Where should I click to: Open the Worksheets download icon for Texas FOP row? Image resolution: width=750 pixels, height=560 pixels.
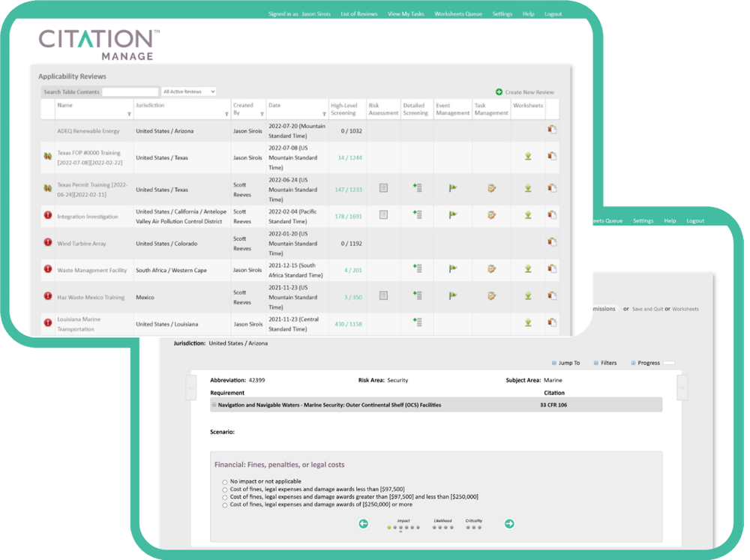tap(527, 155)
